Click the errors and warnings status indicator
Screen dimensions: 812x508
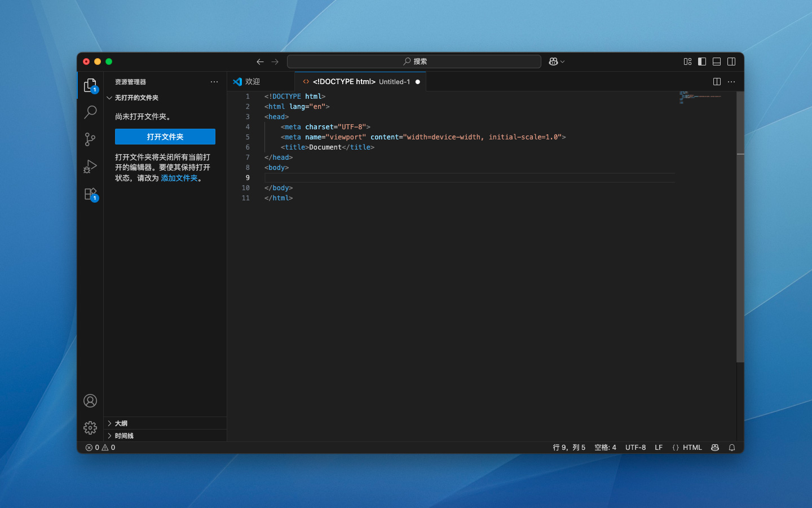pyautogui.click(x=100, y=448)
